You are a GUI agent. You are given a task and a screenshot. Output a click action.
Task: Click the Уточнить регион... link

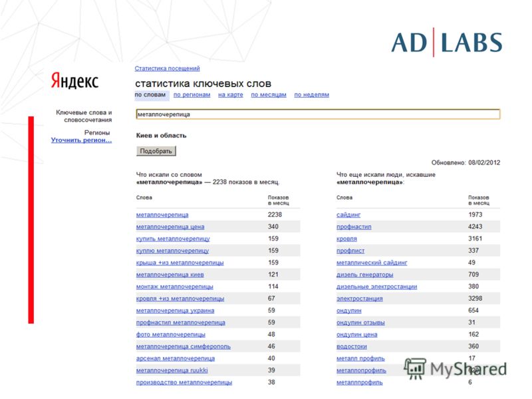81,140
